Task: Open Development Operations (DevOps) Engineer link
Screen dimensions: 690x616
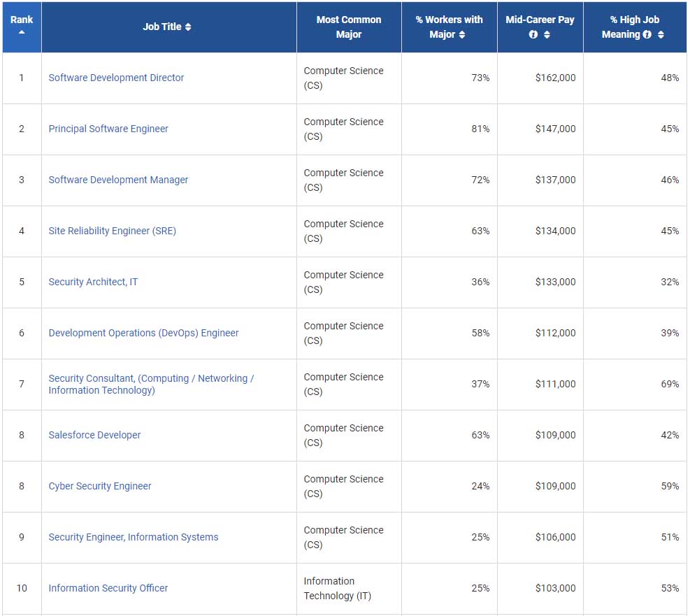Action: pos(143,333)
